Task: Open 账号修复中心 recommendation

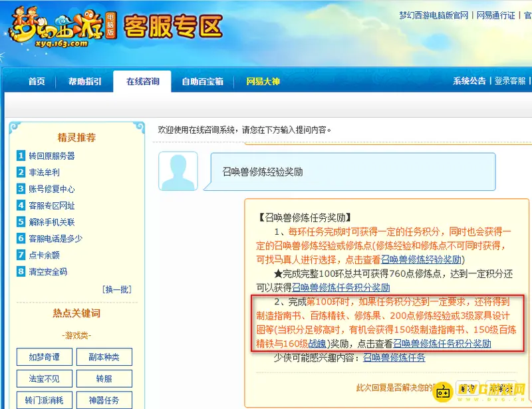Action: (x=52, y=189)
